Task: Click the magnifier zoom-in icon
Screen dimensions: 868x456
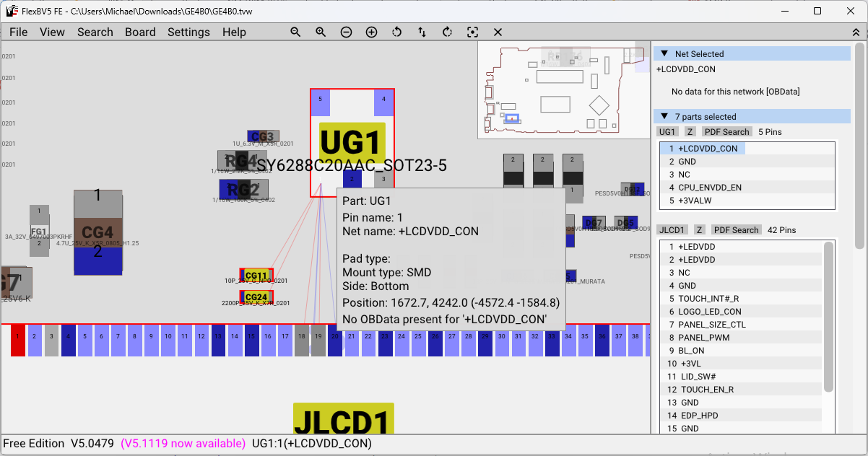Action: (x=321, y=32)
